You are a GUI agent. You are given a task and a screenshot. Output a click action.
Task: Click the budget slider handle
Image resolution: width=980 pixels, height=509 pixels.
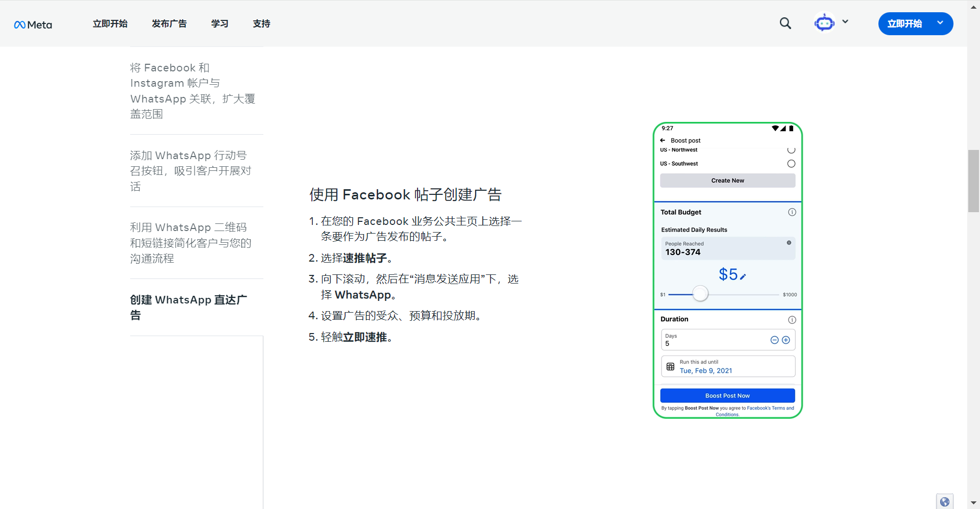(x=700, y=294)
